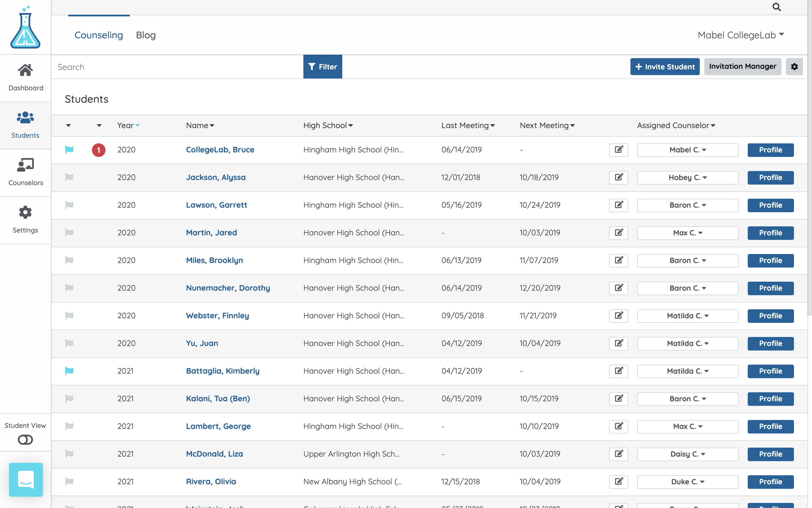This screenshot has width=812, height=508.
Task: Sort by Next Meeting column
Action: pyautogui.click(x=547, y=125)
